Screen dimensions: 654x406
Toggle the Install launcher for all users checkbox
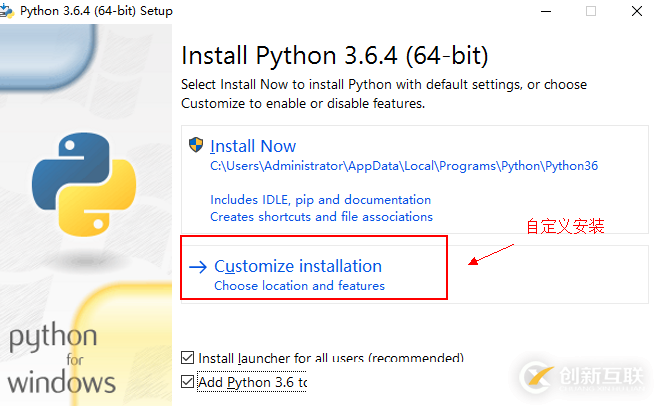point(188,357)
